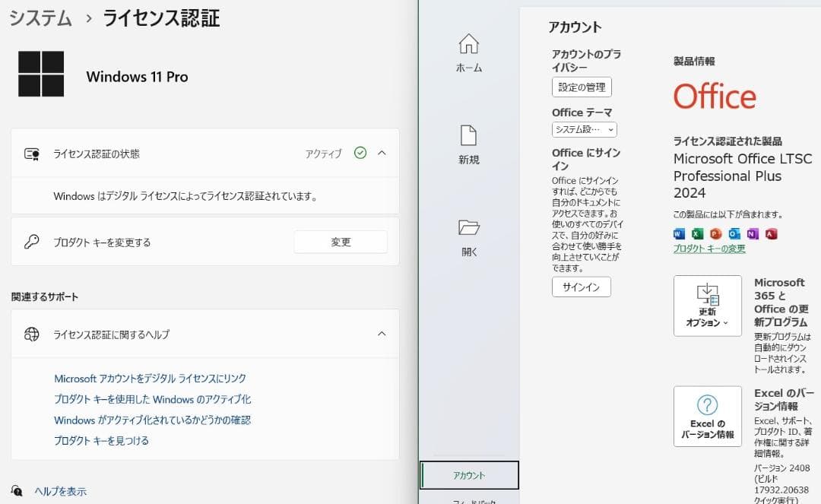This screenshot has height=504, width=821.
Task: Open the Office テーマ dropdown
Action: click(584, 129)
